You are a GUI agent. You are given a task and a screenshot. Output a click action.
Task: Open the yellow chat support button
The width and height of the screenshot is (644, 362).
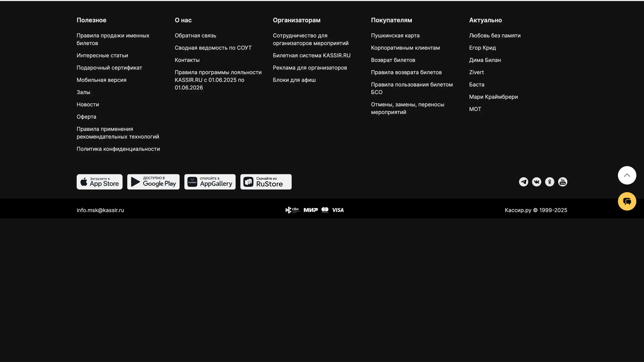tap(627, 201)
